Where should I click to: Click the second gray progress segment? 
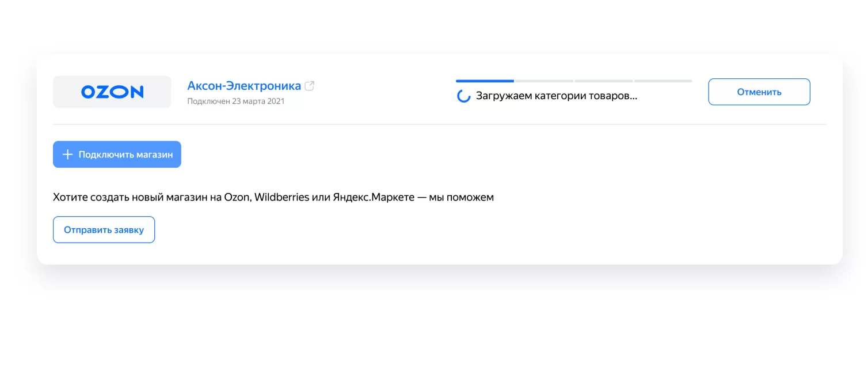[x=544, y=81]
